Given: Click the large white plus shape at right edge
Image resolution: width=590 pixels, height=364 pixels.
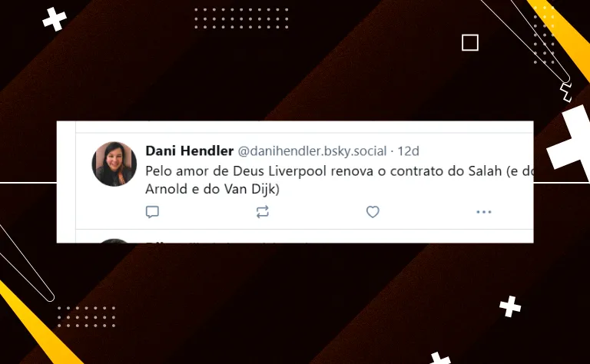Looking at the screenshot, I should point(570,143).
